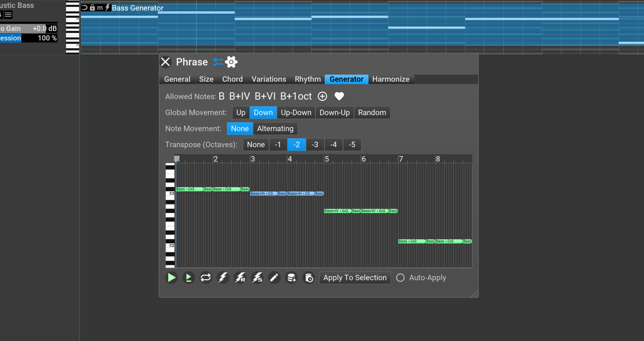
Task: Mute the Bass Generator clip with the m icon
Action: coord(99,8)
